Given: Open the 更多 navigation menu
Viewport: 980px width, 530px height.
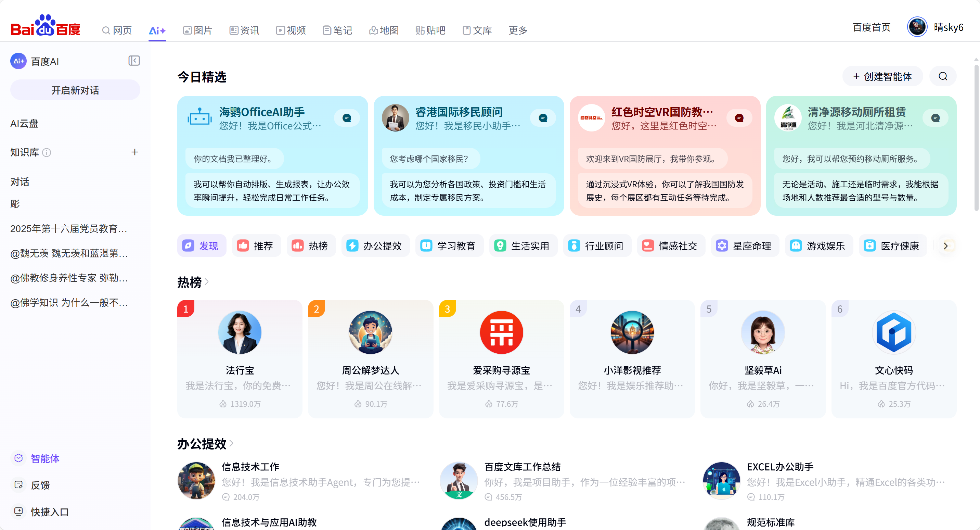Looking at the screenshot, I should [x=518, y=30].
